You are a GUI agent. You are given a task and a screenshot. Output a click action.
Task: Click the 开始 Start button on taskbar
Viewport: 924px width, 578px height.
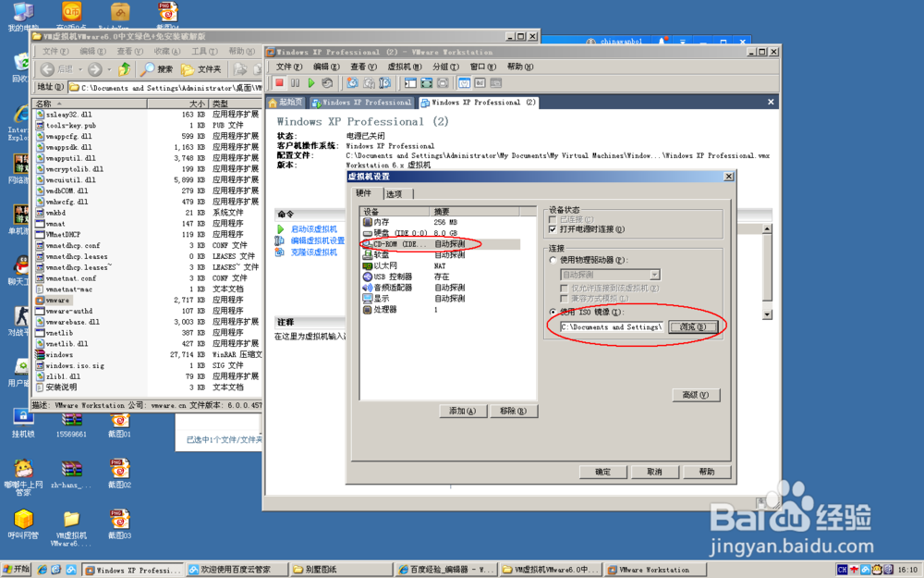[x=17, y=569]
